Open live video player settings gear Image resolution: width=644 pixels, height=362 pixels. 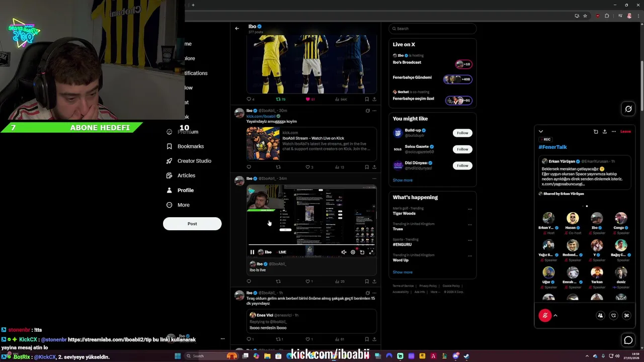tap(353, 252)
